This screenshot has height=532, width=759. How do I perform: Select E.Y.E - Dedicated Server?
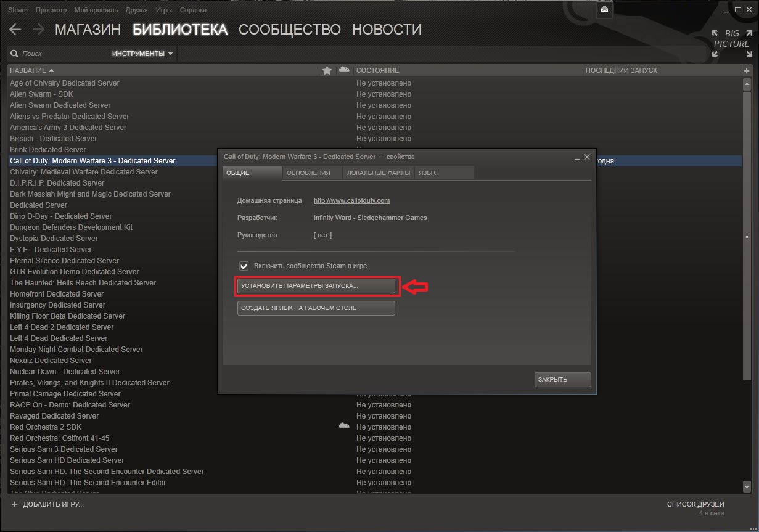(51, 249)
